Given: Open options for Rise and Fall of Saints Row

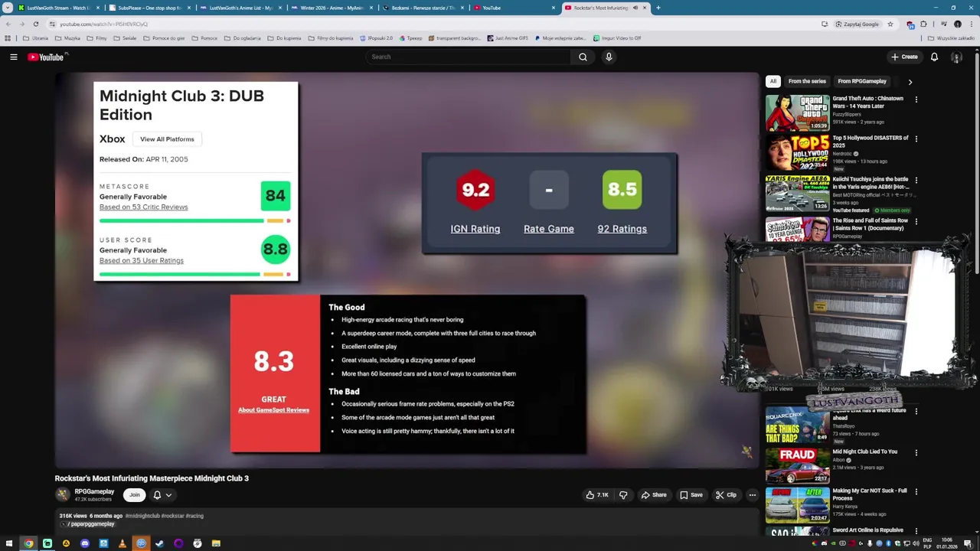Looking at the screenshot, I should pos(916,222).
